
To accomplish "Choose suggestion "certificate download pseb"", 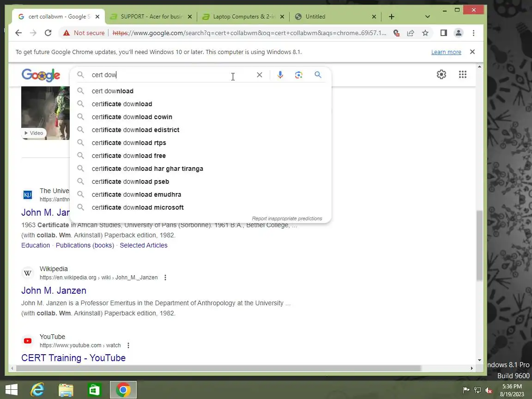I will 200,181.
